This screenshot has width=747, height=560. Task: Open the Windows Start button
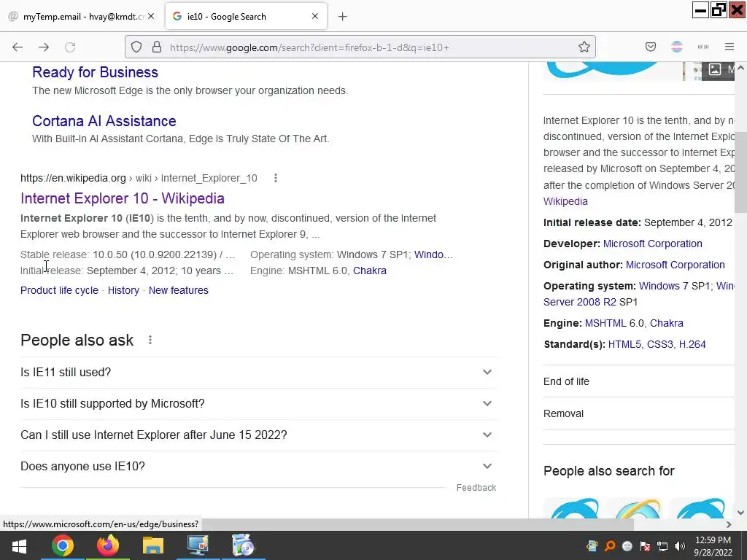click(x=19, y=545)
